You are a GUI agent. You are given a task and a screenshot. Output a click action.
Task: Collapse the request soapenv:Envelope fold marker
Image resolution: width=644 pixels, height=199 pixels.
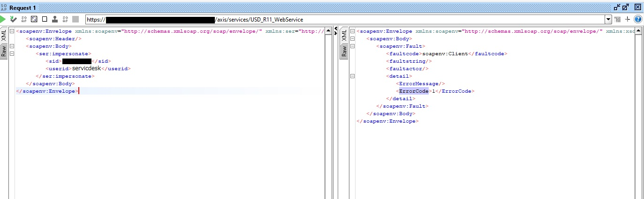[12, 31]
